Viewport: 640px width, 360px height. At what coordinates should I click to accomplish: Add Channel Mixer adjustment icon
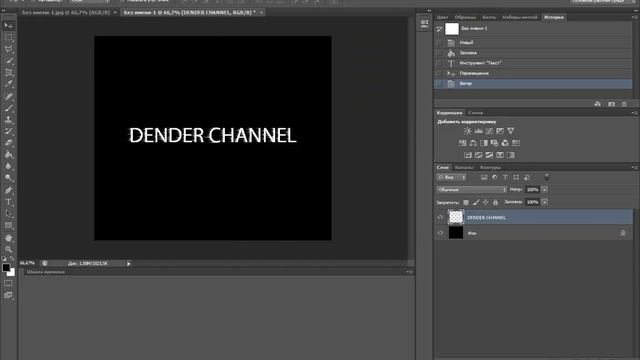tap(505, 143)
